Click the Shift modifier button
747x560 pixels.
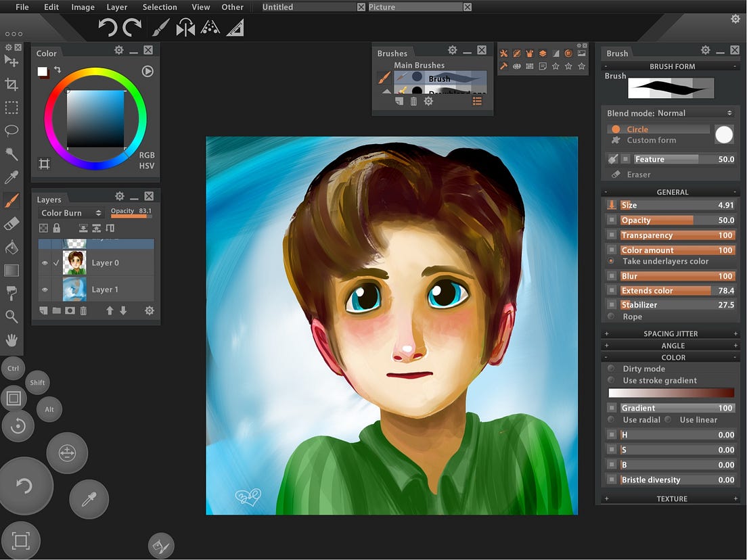[x=37, y=382]
